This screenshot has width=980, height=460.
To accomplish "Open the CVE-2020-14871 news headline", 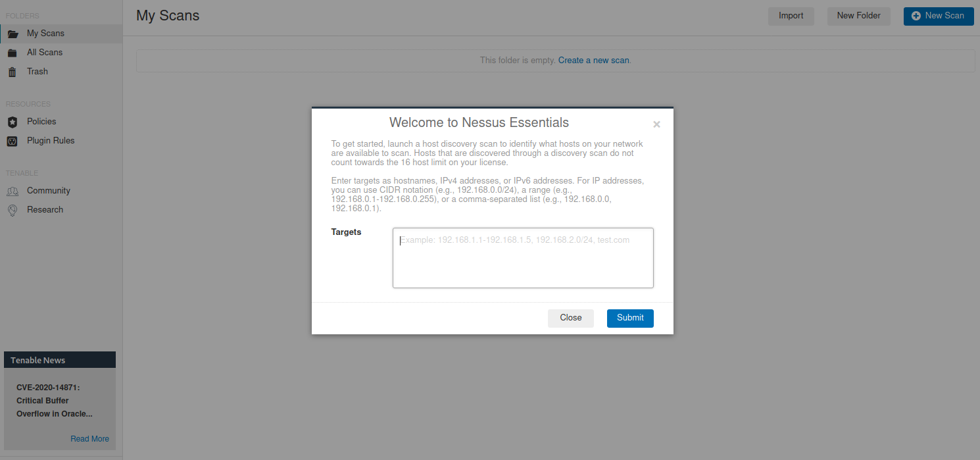I will (54, 401).
